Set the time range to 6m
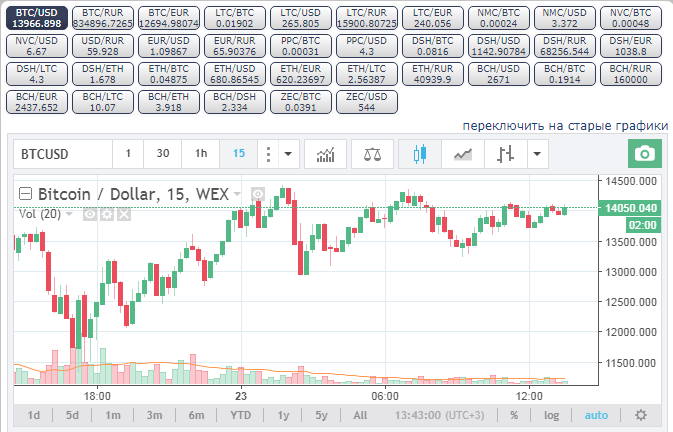The image size is (673, 432). 196,415
